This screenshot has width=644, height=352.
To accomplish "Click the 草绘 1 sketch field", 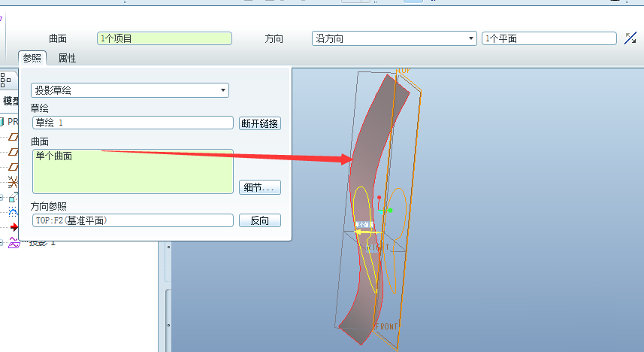I will click(133, 123).
